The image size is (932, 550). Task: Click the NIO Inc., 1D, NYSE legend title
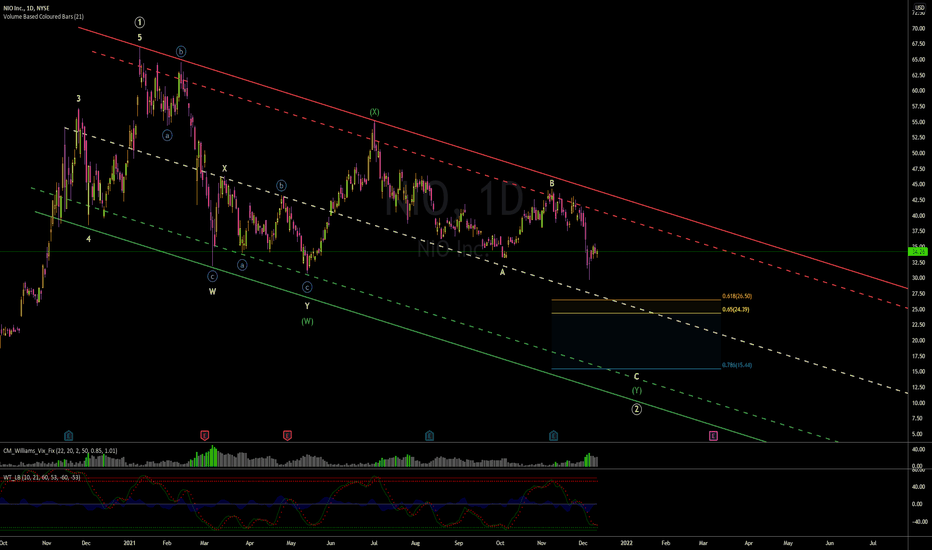pyautogui.click(x=26, y=8)
